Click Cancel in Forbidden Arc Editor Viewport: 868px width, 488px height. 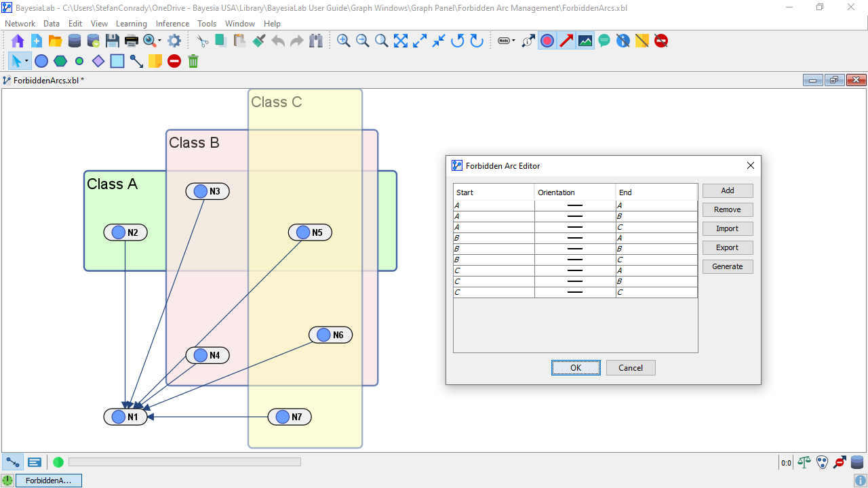[x=631, y=367]
